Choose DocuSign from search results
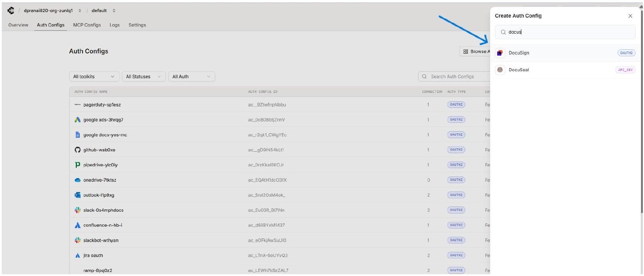 565,53
